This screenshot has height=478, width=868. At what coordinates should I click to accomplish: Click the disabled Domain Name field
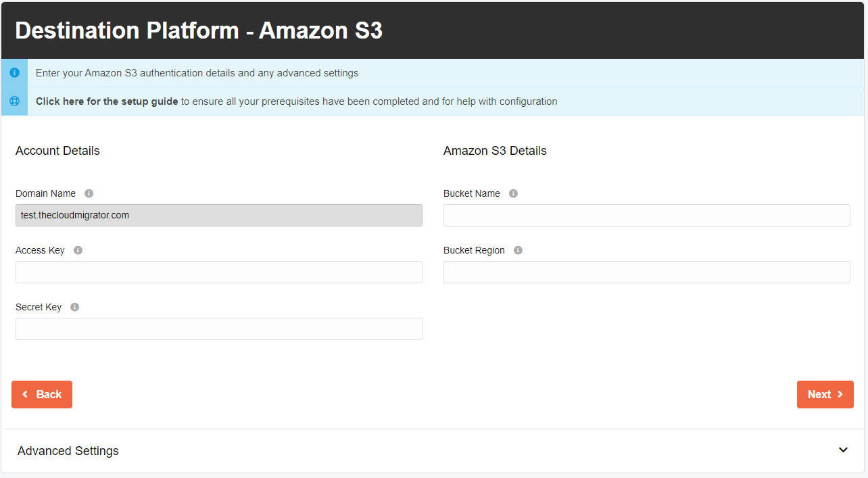(x=219, y=215)
